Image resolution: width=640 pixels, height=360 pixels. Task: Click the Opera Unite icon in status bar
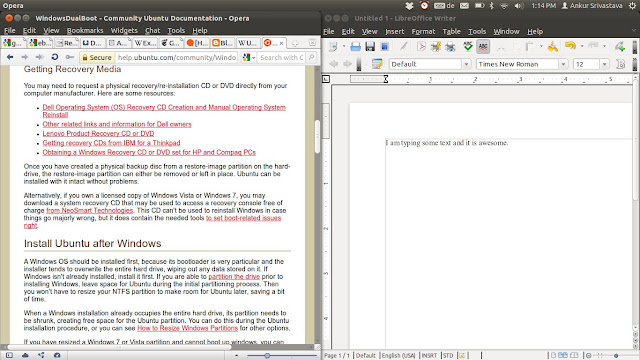pos(41,356)
